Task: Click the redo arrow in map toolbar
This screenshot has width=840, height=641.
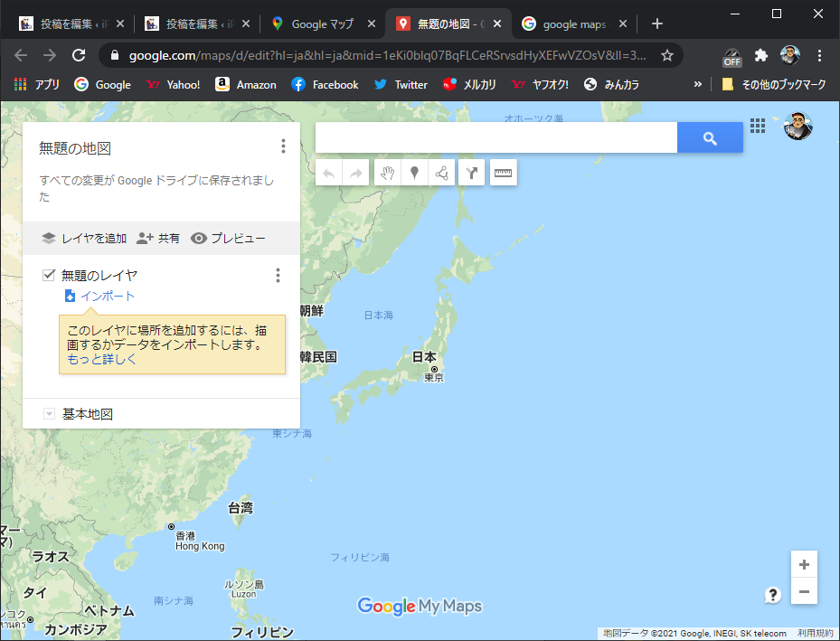Action: click(x=355, y=173)
